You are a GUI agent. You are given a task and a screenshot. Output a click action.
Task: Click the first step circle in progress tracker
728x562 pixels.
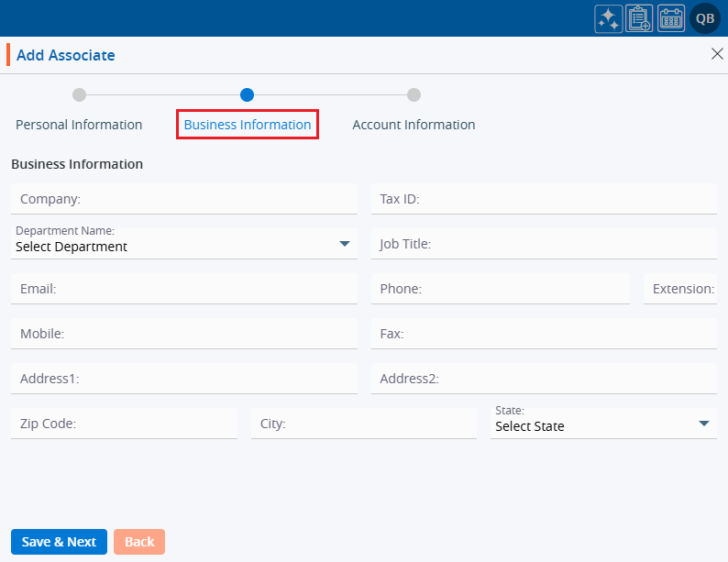[79, 94]
